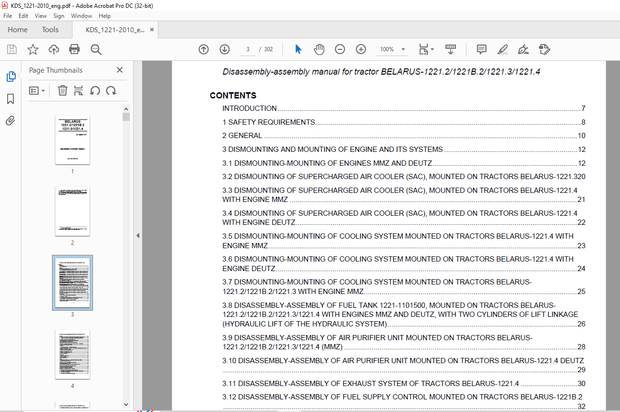Zoom in with plus button
Viewport: 620px width, 412px height.
tap(361, 49)
